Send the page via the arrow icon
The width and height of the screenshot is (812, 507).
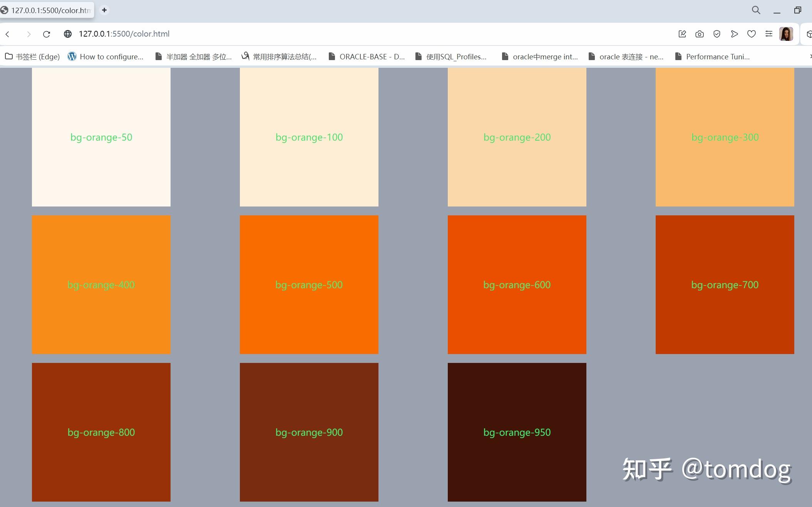734,34
